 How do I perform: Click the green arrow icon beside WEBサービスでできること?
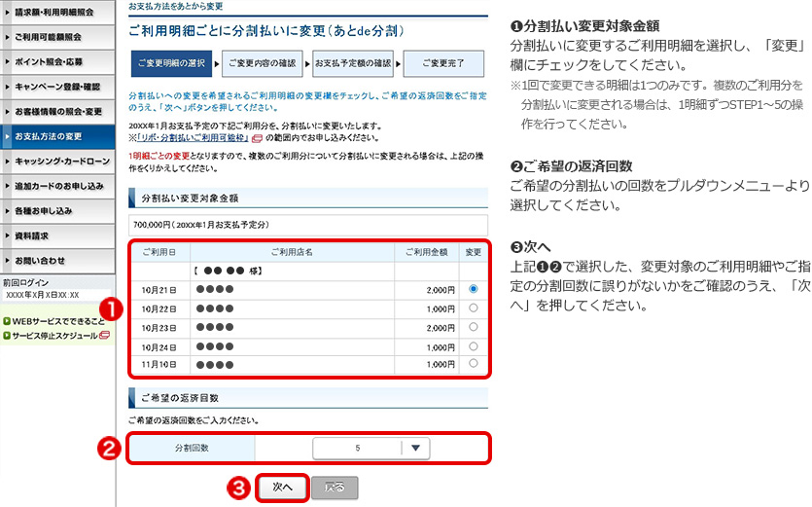pyautogui.click(x=7, y=321)
